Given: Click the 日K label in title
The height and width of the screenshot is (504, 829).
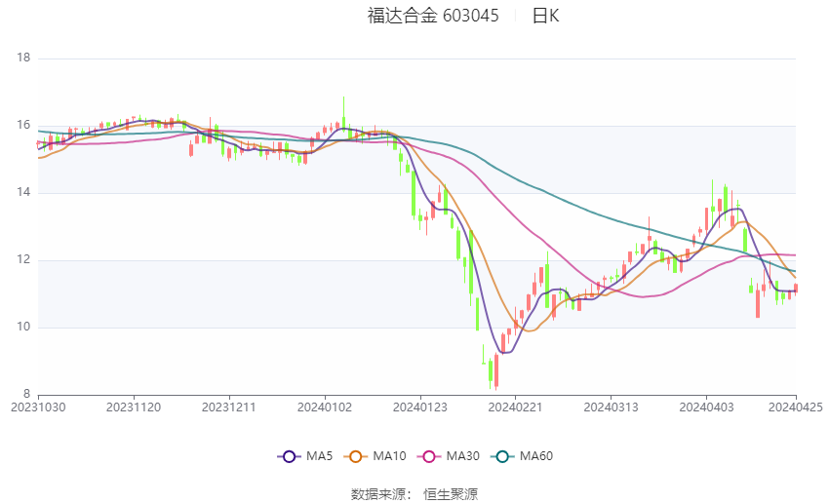Looking at the screenshot, I should coord(545,16).
